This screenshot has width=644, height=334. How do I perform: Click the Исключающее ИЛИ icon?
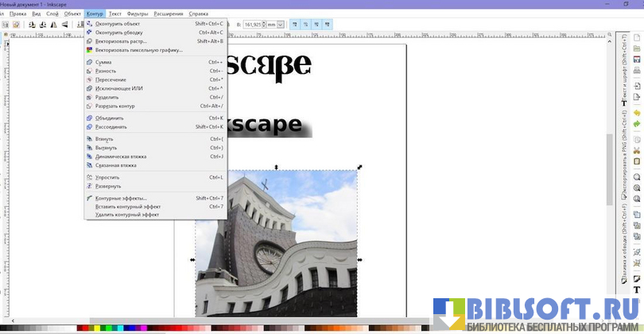pyautogui.click(x=89, y=88)
